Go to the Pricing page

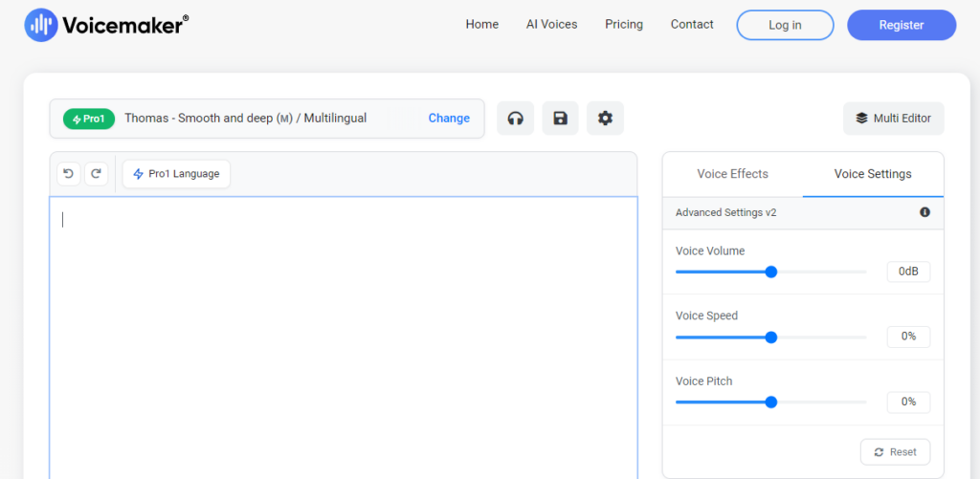pos(624,25)
